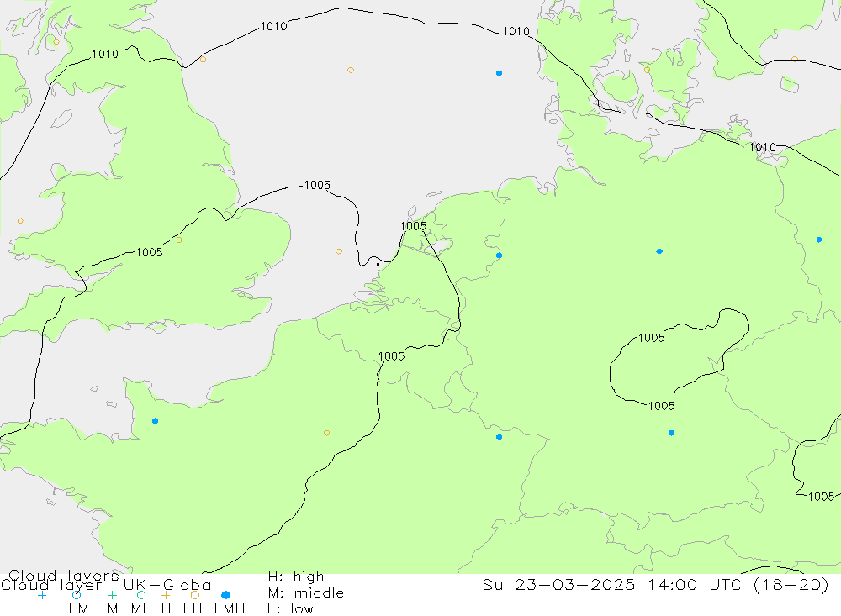This screenshot has height=616, width=841.
Task: Select the orange marker in southern North Sea
Action: (338, 251)
